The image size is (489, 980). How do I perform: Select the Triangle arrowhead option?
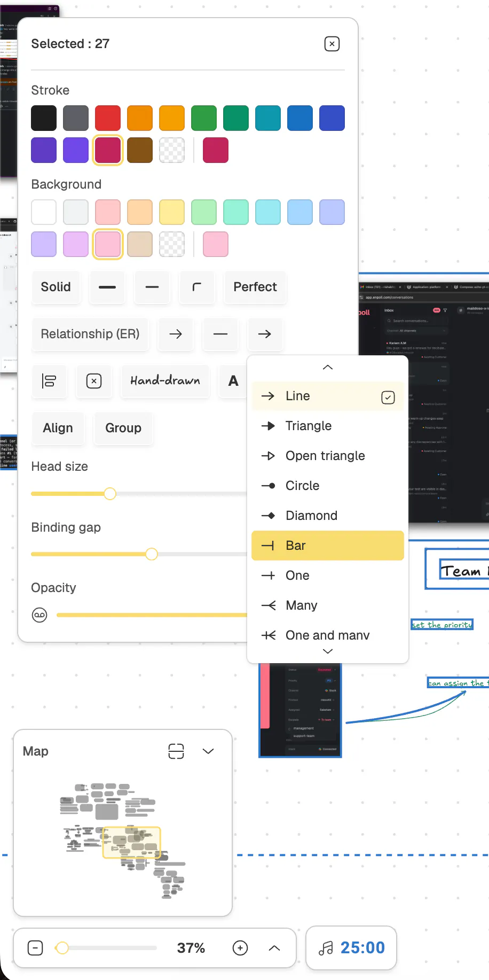328,426
